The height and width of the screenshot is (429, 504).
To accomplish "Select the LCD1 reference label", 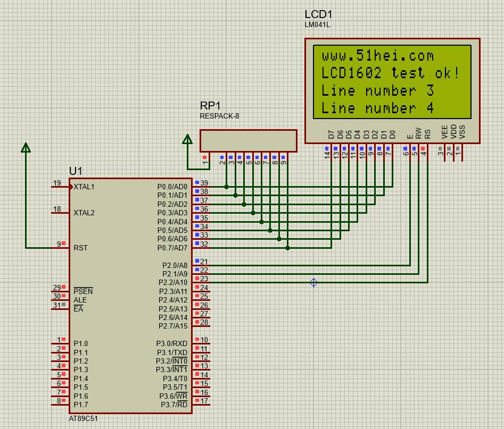I will (318, 14).
